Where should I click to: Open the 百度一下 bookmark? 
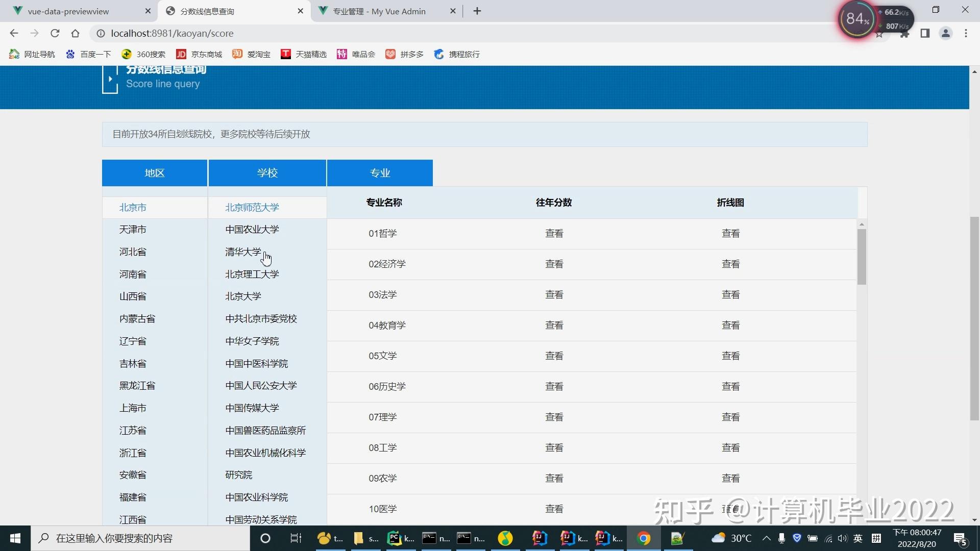point(88,54)
